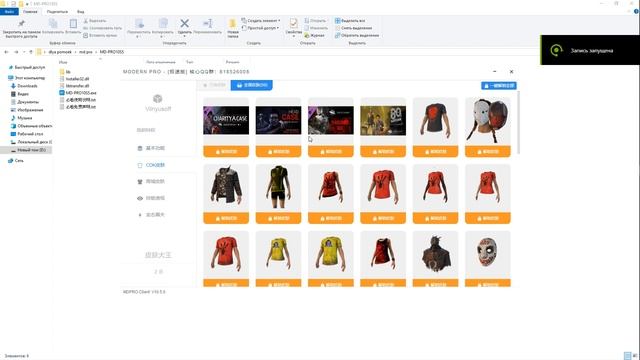Click orange button under Charity Case banner

click(x=226, y=151)
